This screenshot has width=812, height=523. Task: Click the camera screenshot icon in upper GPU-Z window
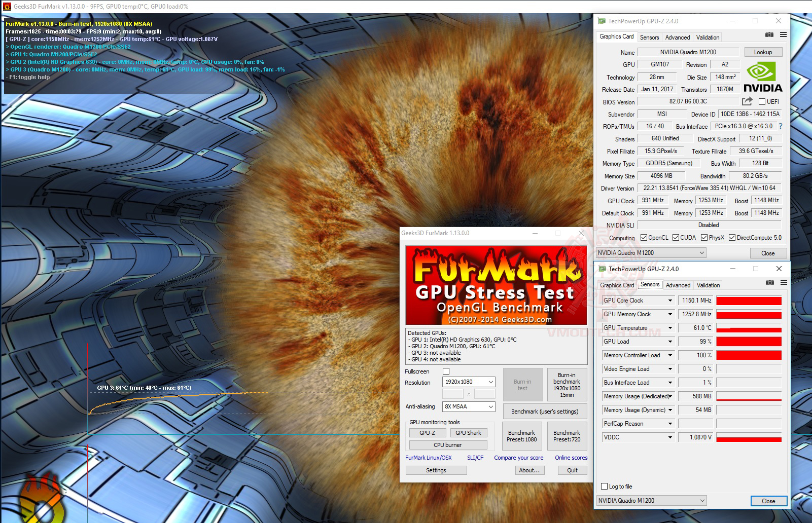point(769,34)
